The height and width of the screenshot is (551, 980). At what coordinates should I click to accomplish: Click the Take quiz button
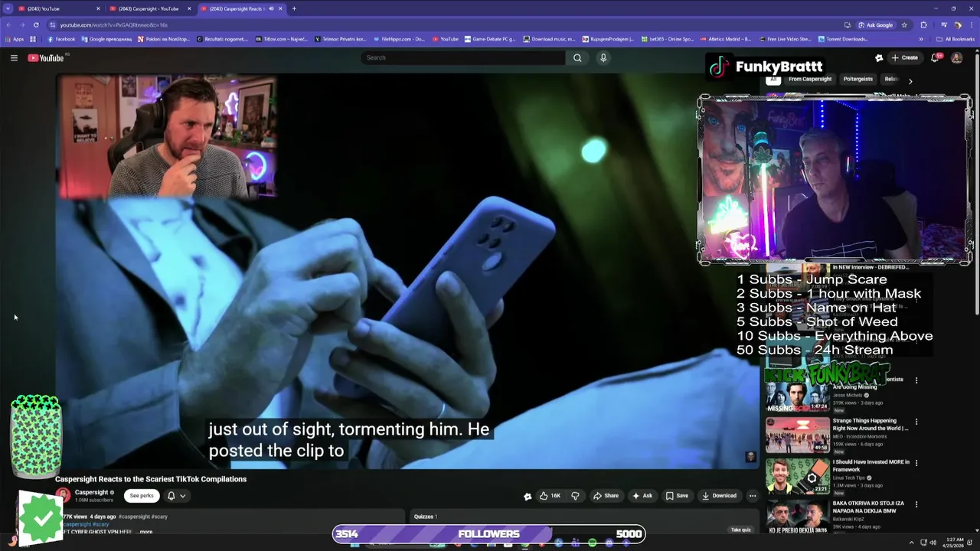click(x=740, y=530)
